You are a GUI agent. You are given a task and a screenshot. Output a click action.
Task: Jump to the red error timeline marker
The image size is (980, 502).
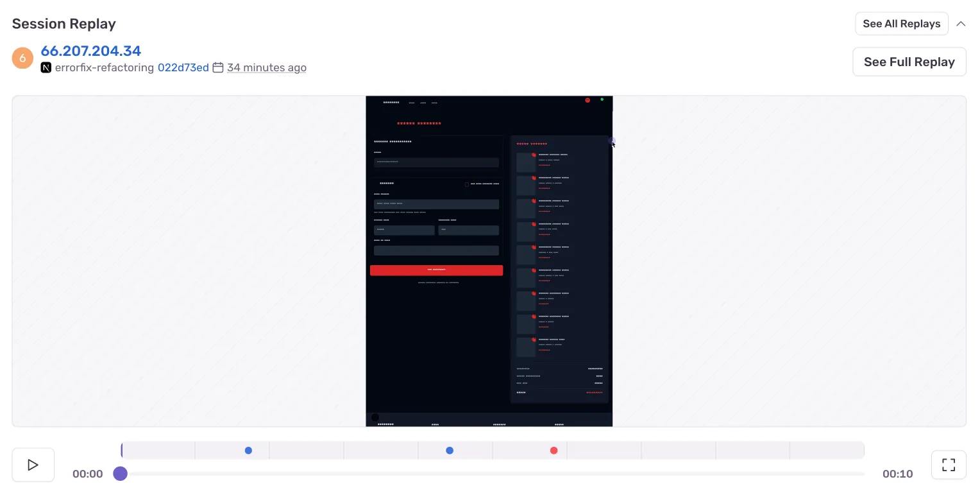[x=553, y=451]
